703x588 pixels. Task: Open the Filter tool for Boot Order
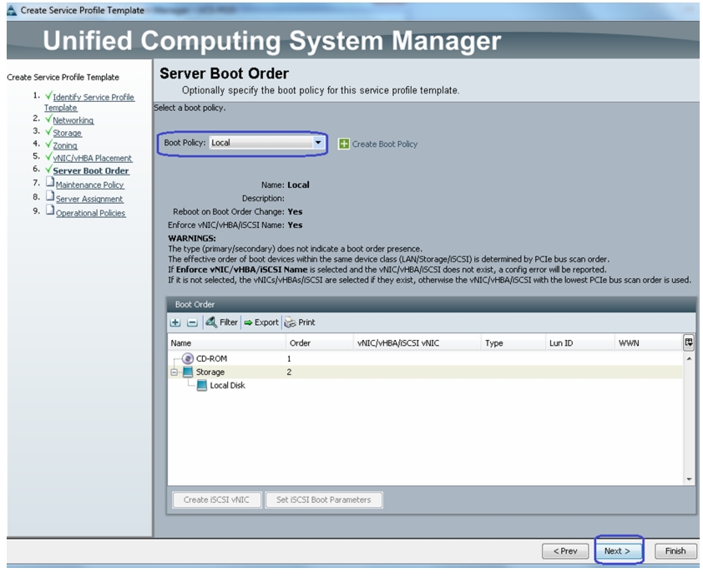click(x=221, y=322)
